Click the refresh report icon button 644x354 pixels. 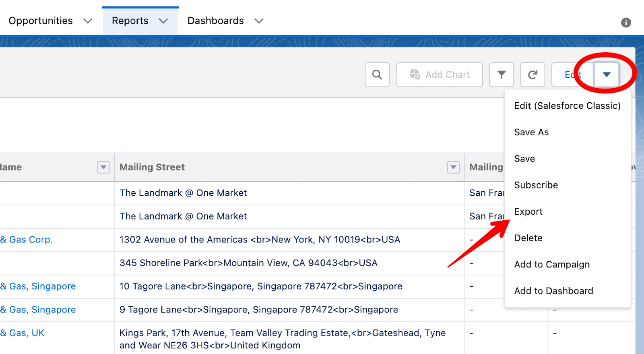tap(533, 75)
